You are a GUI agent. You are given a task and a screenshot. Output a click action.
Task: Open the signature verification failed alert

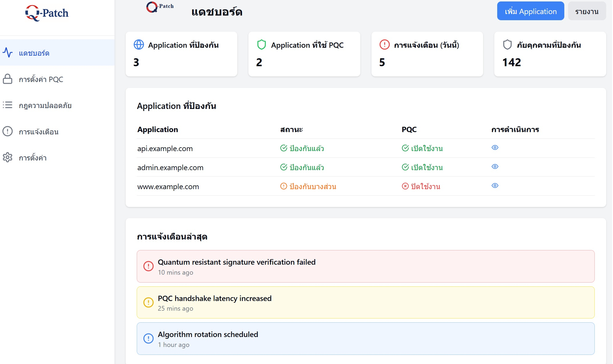(365, 266)
